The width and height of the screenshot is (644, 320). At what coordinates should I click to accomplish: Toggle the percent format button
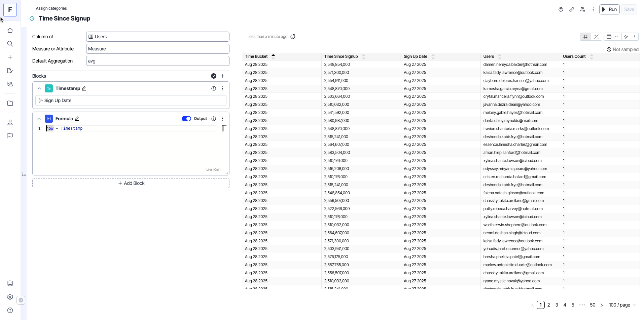596,37
